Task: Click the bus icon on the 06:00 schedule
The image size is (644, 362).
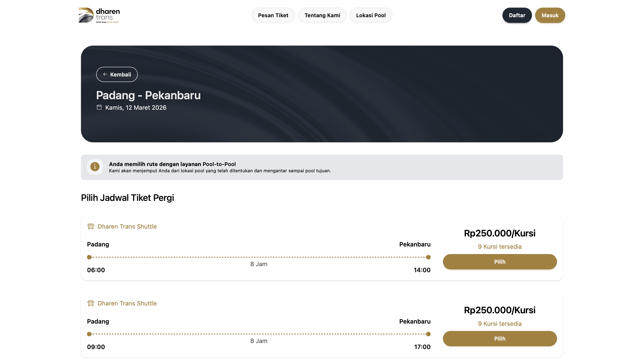Action: pyautogui.click(x=91, y=226)
